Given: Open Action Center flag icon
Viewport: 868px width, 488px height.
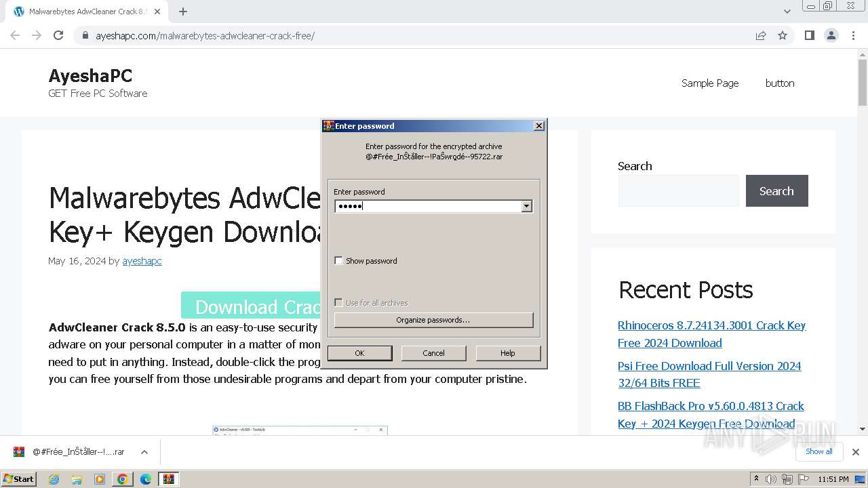Looking at the screenshot, I should [x=802, y=479].
